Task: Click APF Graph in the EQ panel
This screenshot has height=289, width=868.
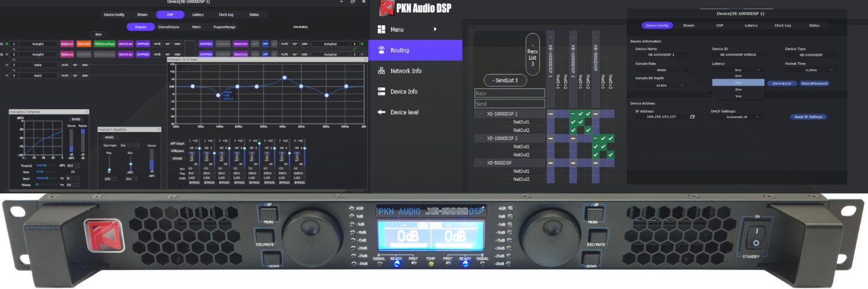Action: pos(178,143)
